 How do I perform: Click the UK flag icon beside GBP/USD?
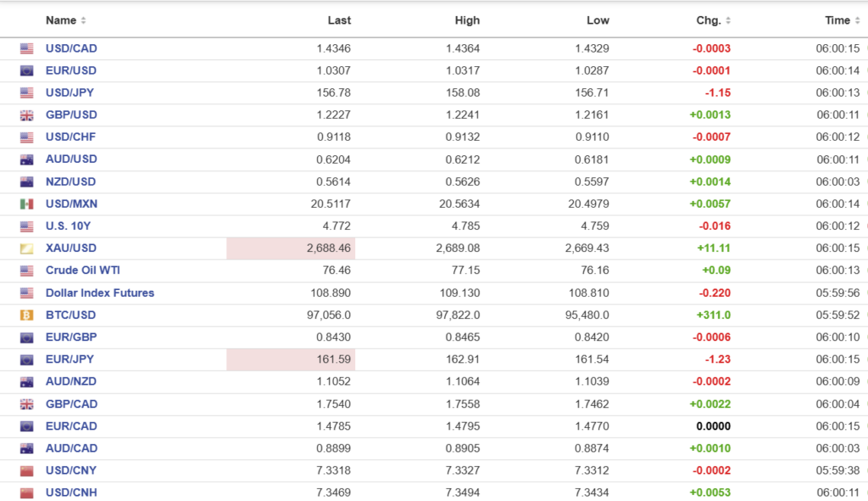[x=27, y=115]
